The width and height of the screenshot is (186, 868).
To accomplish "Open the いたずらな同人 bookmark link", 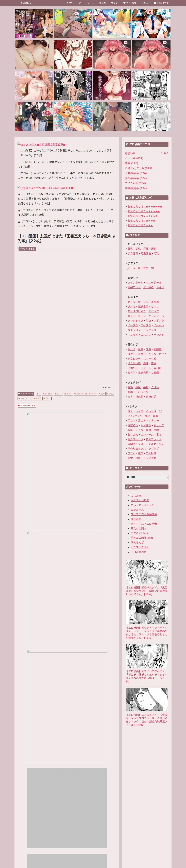I will [x=140, y=547].
